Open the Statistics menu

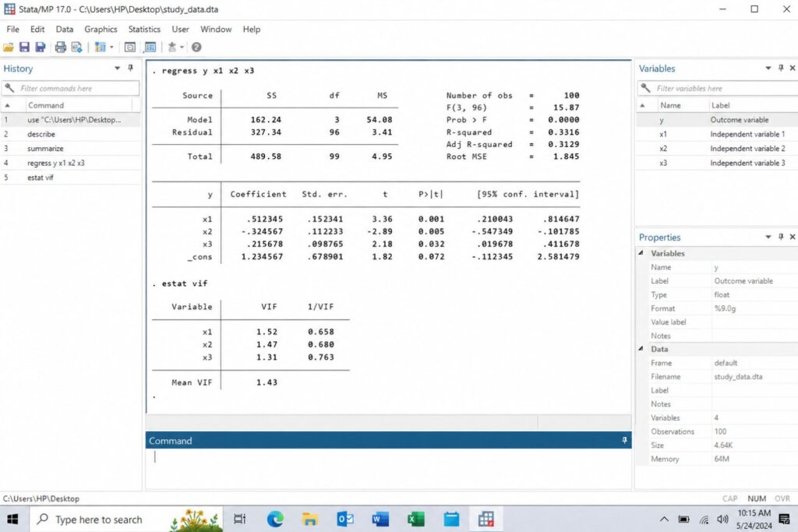click(x=144, y=29)
